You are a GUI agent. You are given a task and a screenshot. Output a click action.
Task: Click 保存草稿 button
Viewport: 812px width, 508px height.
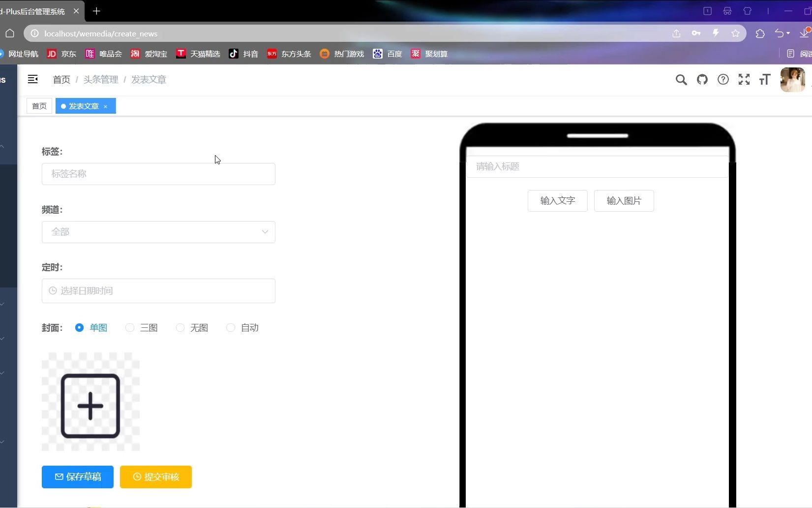coord(78,477)
